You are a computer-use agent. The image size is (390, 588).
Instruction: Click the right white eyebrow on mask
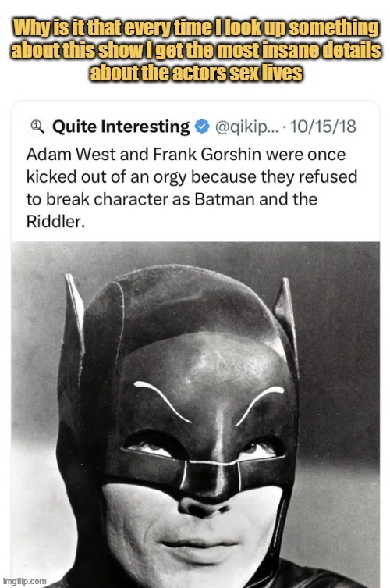[260, 404]
